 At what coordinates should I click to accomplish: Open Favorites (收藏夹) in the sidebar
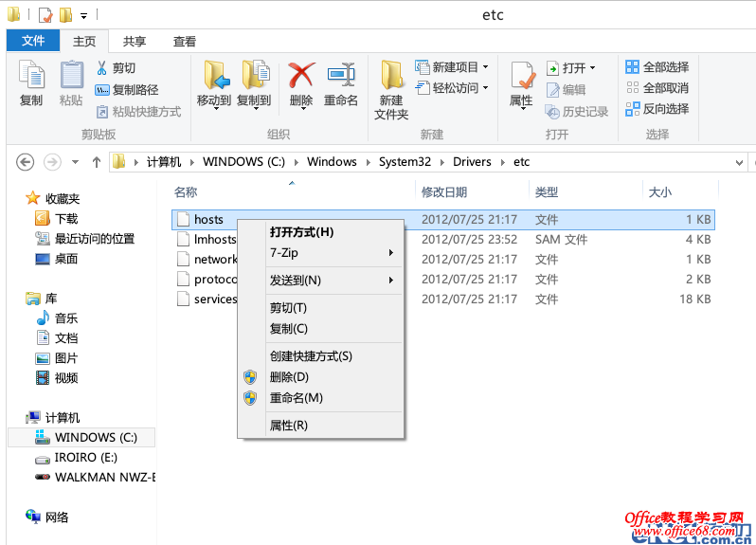pos(52,198)
